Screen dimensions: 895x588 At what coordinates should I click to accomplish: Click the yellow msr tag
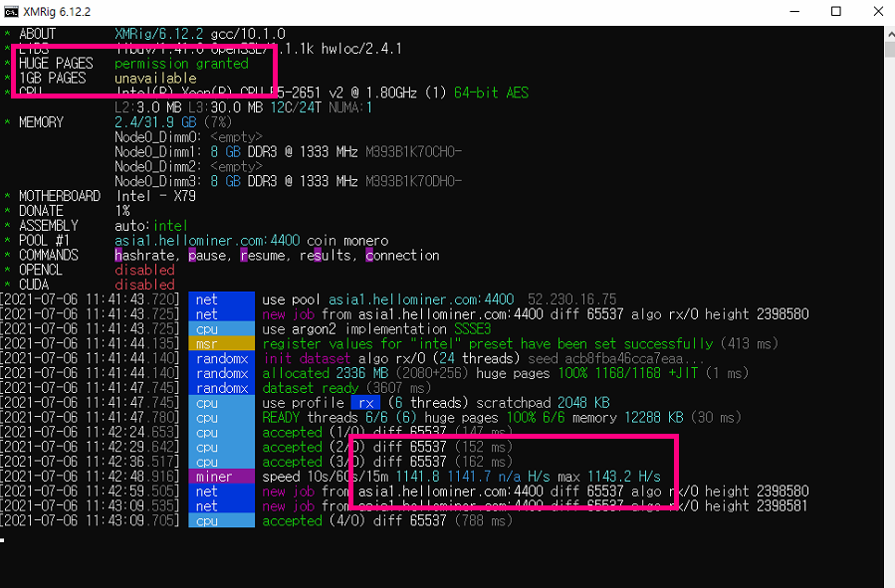pos(221,343)
